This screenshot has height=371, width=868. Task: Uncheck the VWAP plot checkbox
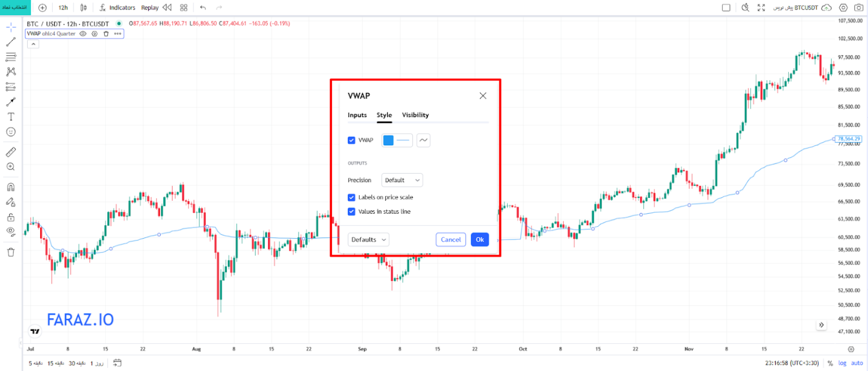352,140
